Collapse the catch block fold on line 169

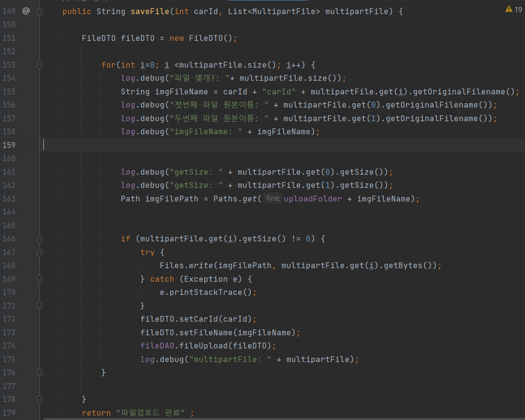[39, 279]
